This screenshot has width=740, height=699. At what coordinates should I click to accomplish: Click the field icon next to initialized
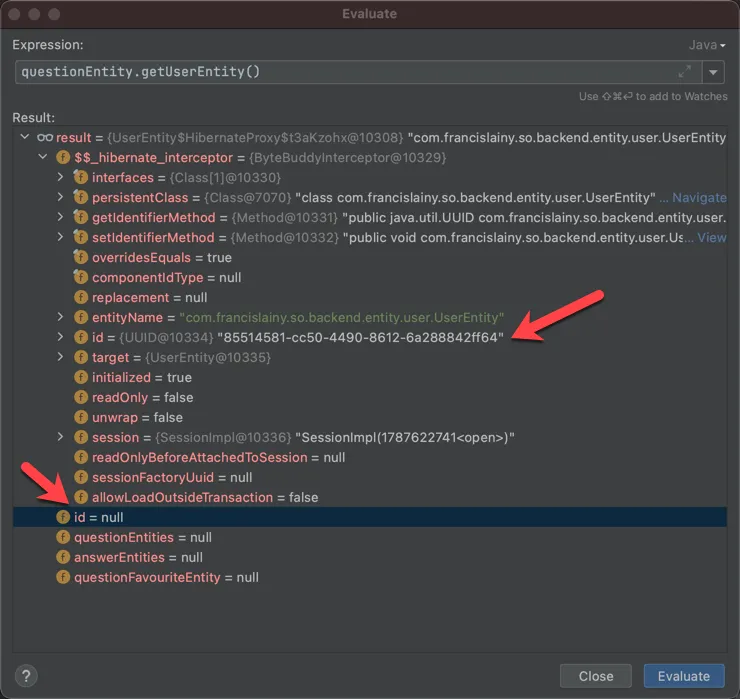coord(81,377)
